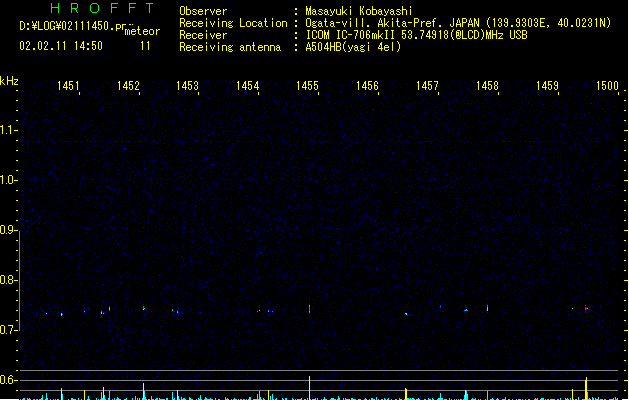Click the 1.1 kHz frequency label

(x=7, y=130)
